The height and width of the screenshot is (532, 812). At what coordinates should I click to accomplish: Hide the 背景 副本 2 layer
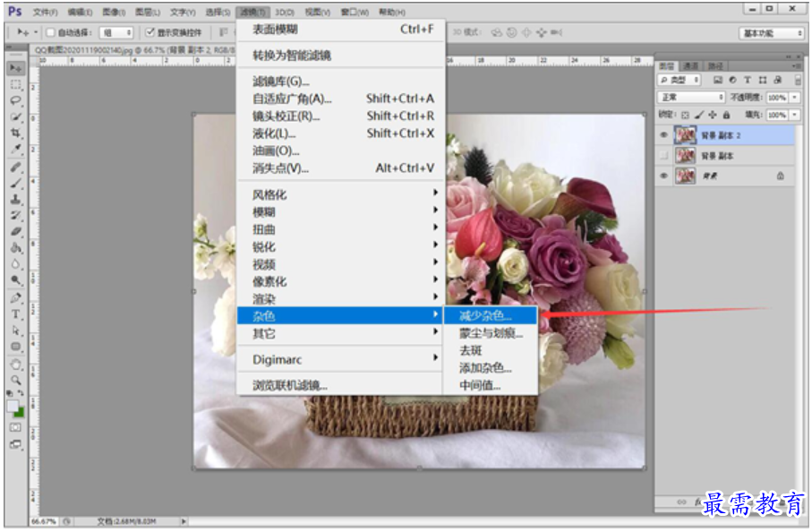664,135
